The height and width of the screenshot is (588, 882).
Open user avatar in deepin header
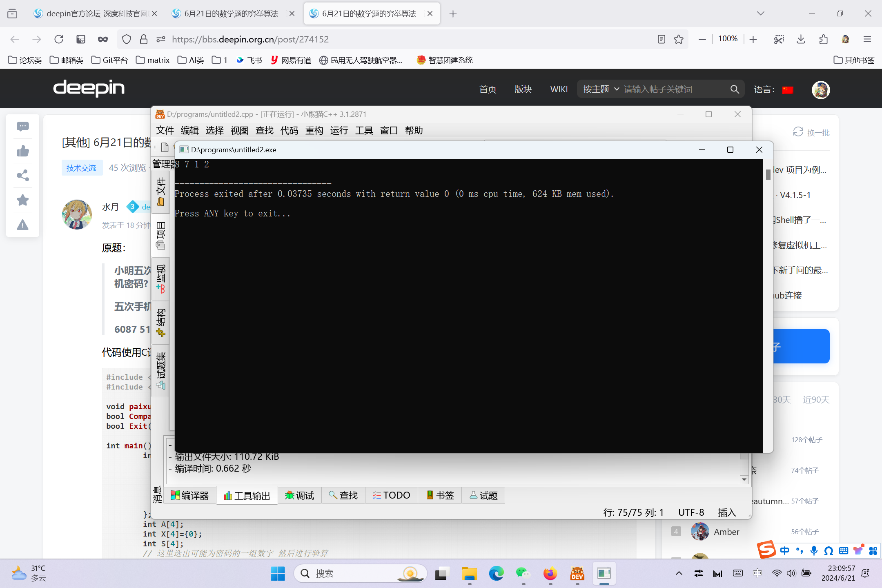pos(821,90)
